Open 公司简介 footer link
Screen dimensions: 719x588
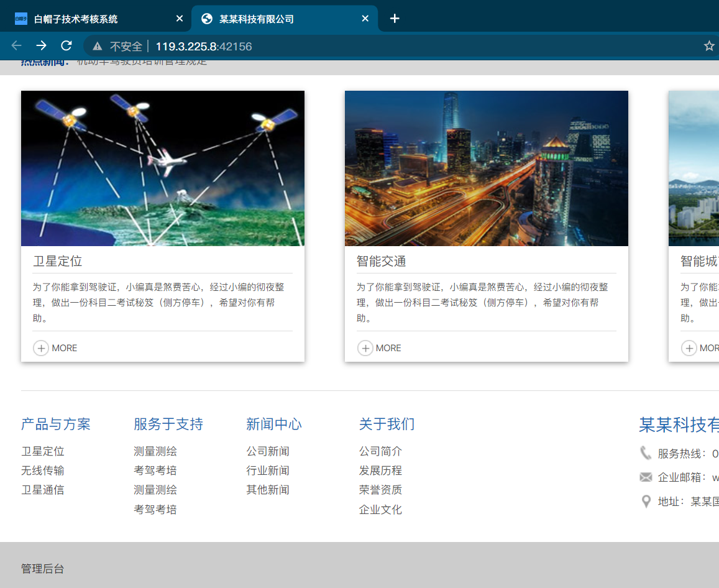pos(380,451)
